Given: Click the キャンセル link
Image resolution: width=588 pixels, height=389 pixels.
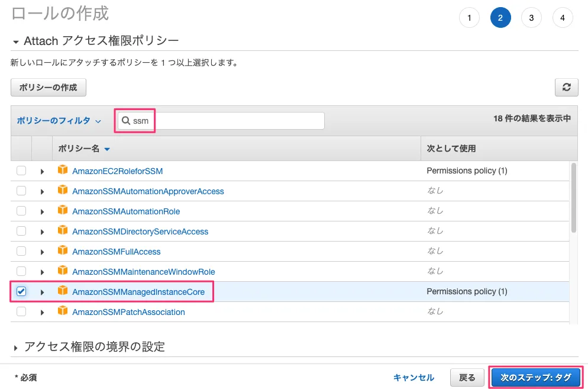Looking at the screenshot, I should click(413, 377).
